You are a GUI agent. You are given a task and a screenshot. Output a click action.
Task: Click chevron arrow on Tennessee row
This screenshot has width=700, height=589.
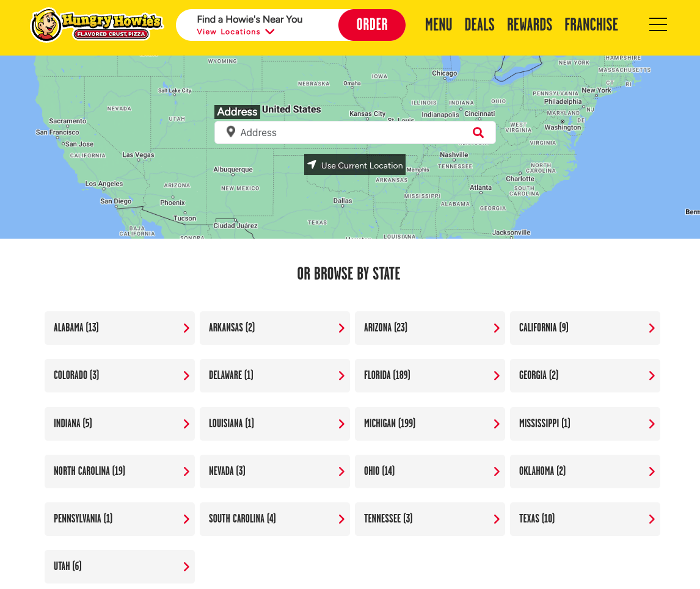(497, 519)
